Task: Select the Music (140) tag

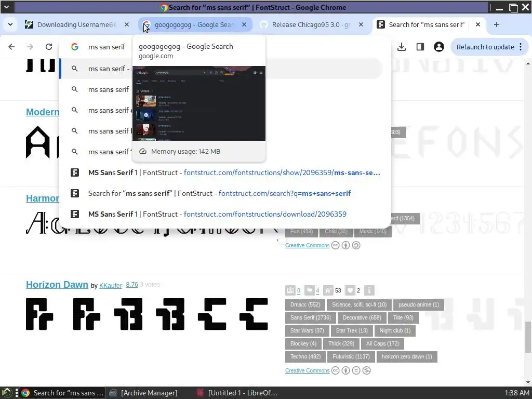Action: [x=373, y=231]
